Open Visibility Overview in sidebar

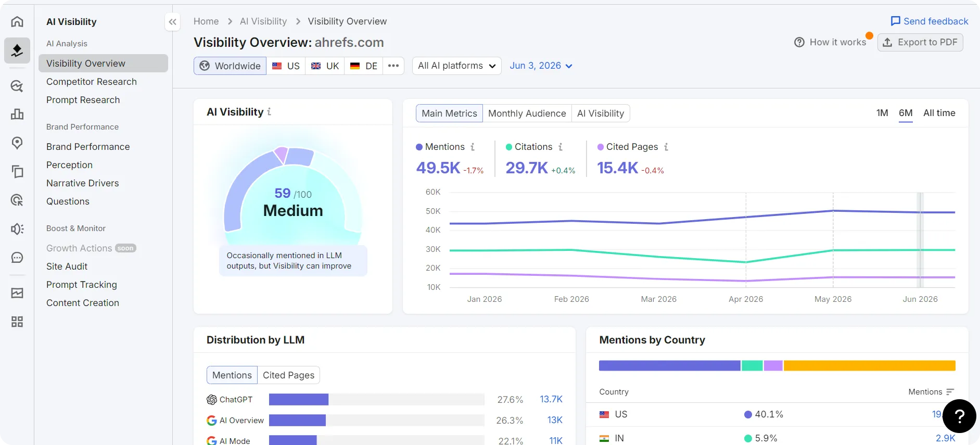(103, 63)
